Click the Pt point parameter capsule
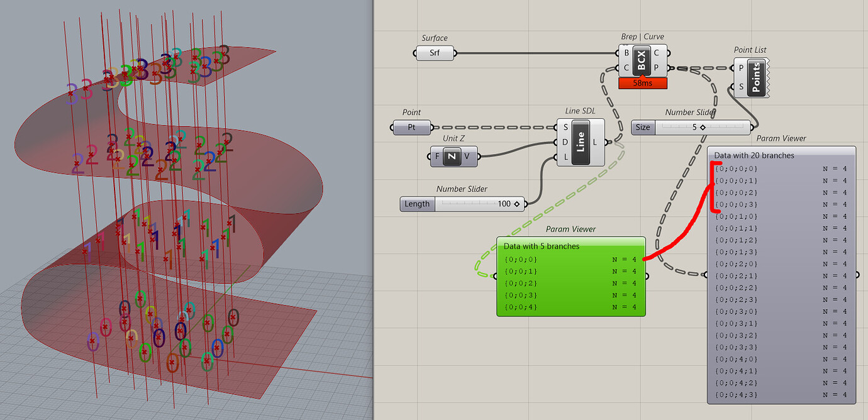 (x=411, y=128)
